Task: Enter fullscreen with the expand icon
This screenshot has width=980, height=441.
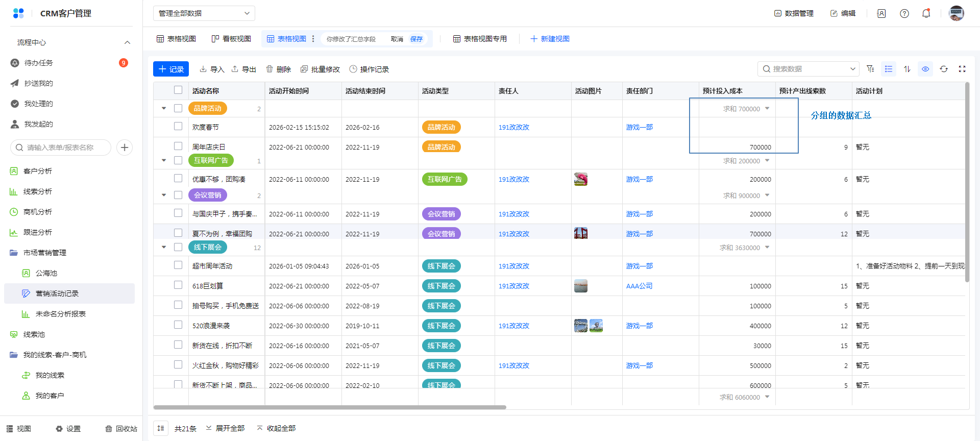Action: click(x=962, y=69)
